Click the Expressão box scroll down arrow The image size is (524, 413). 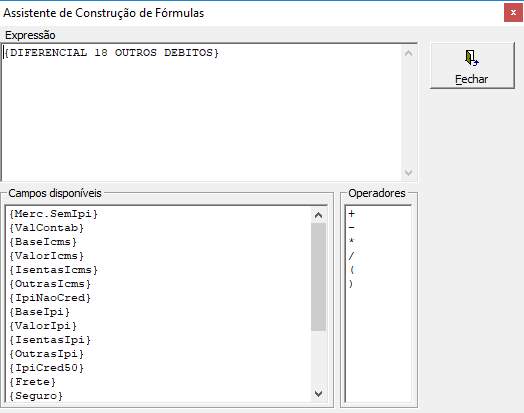pos(408,172)
